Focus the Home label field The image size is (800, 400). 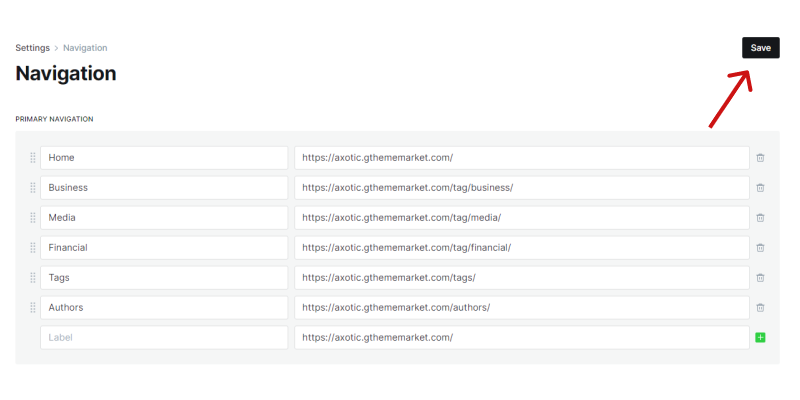tap(164, 158)
